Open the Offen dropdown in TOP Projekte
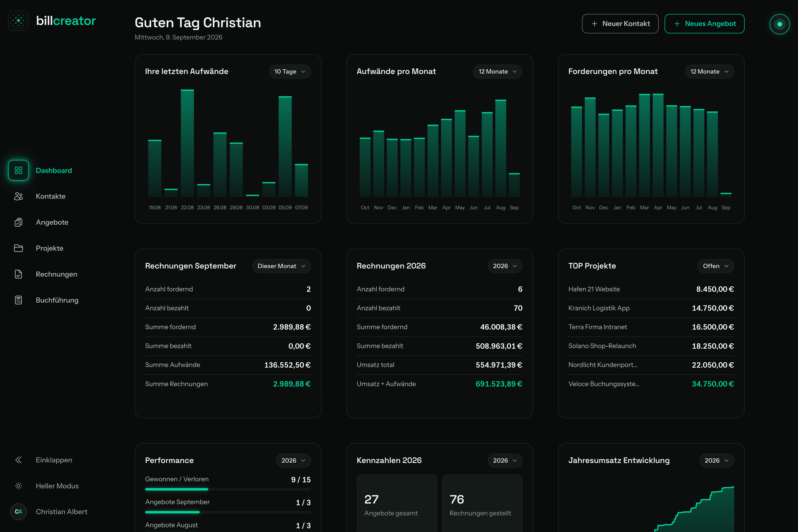The height and width of the screenshot is (532, 798). (x=715, y=266)
